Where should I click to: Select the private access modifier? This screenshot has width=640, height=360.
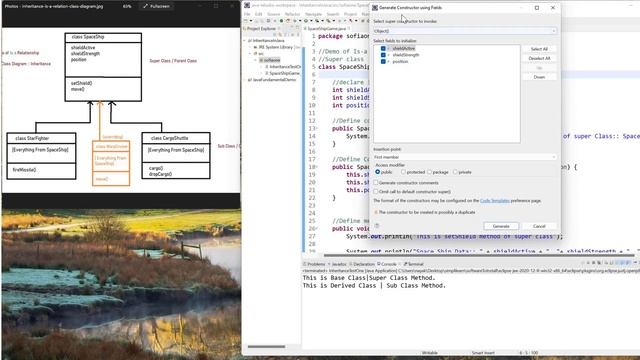(x=455, y=172)
